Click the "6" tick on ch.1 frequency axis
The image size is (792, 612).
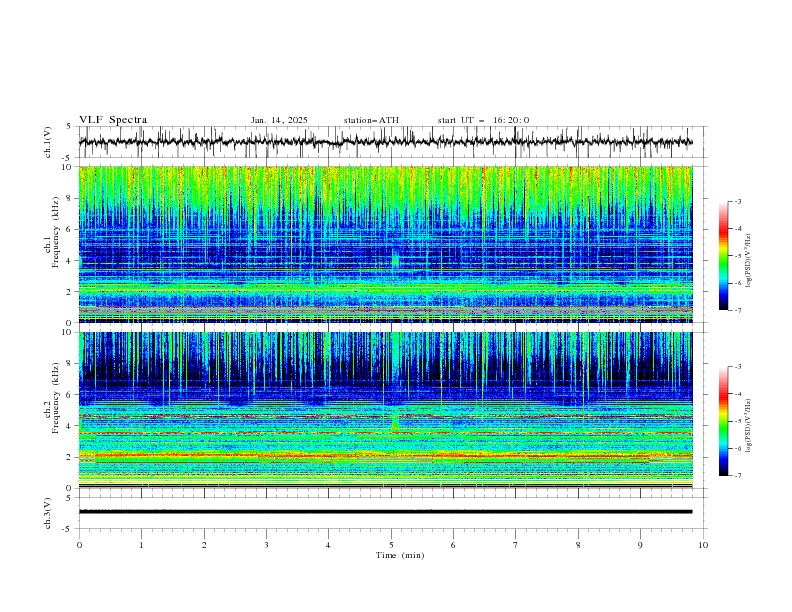(x=70, y=229)
